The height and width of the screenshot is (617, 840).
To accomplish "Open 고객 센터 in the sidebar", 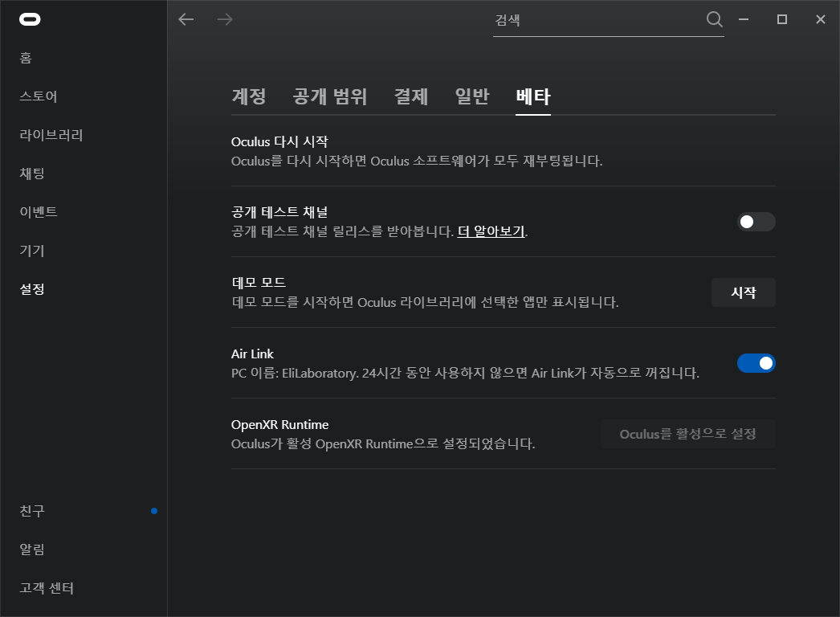I will point(47,588).
